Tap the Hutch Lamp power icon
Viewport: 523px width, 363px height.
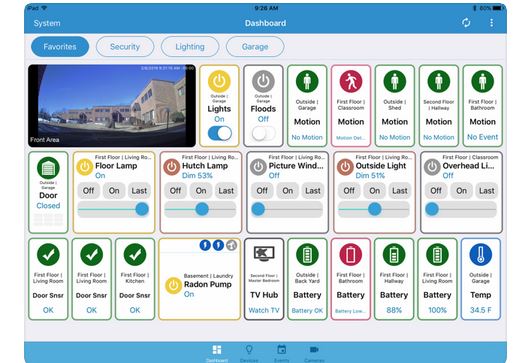tap(172, 167)
